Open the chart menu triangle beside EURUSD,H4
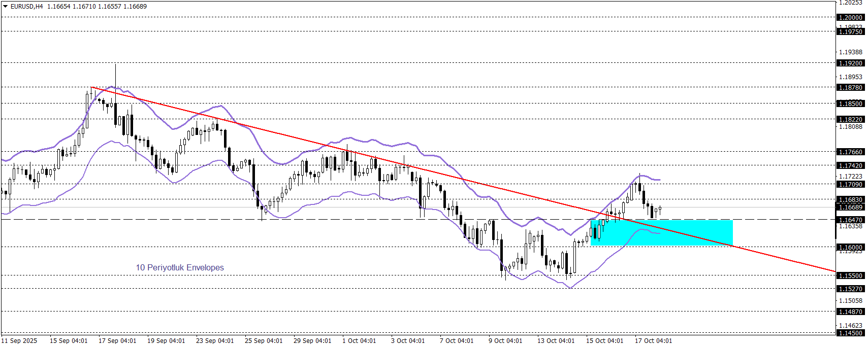This screenshot has height=347, width=868. tap(6, 7)
